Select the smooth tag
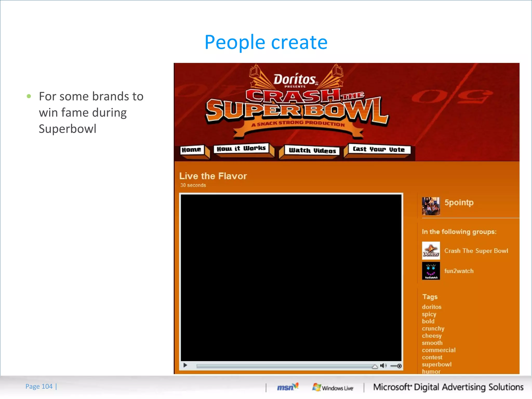This screenshot has width=532, height=399. 432,343
